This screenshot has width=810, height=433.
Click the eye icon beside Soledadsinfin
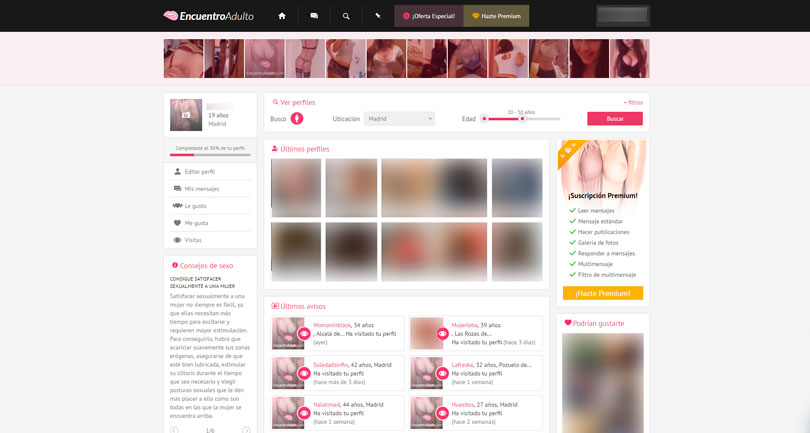pyautogui.click(x=304, y=373)
